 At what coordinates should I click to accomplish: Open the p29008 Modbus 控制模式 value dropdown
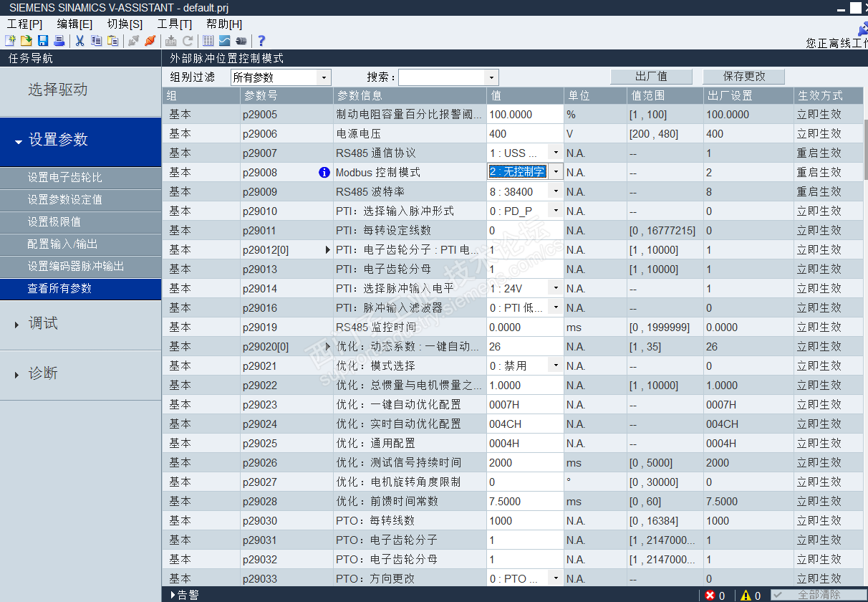tap(556, 172)
